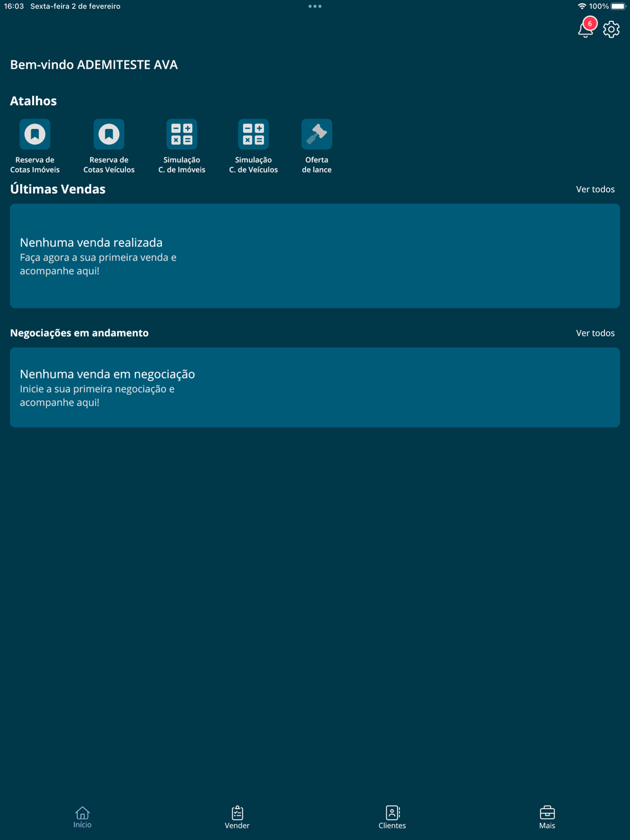Screen dimensions: 630x840
Task: Switch to the Clientes tab
Action: pyautogui.click(x=392, y=817)
